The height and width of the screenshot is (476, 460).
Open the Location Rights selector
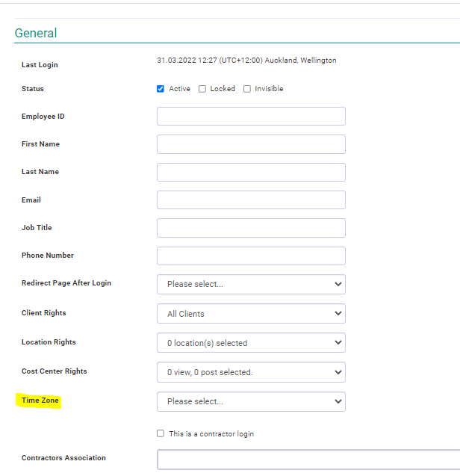251,342
